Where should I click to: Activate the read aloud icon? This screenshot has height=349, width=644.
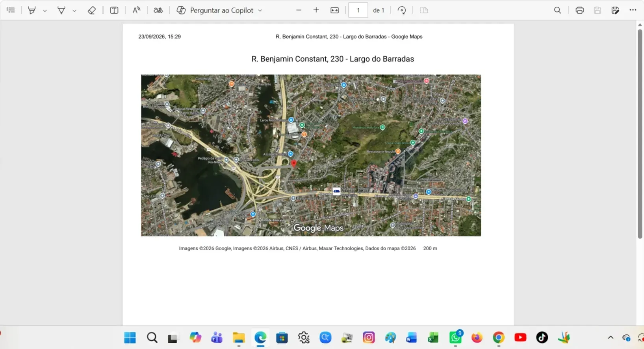click(x=136, y=10)
